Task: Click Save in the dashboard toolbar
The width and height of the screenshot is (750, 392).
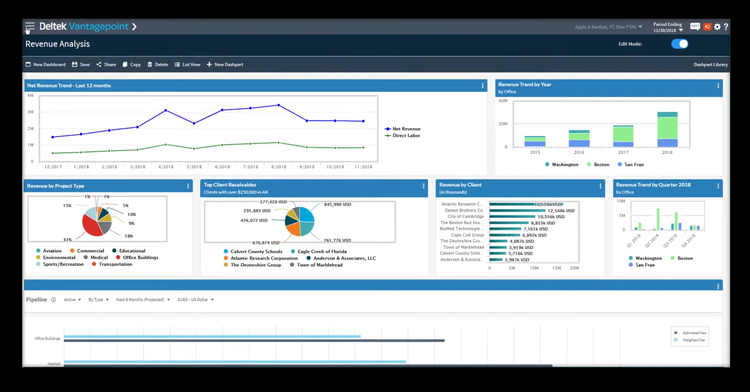Action: (x=81, y=65)
